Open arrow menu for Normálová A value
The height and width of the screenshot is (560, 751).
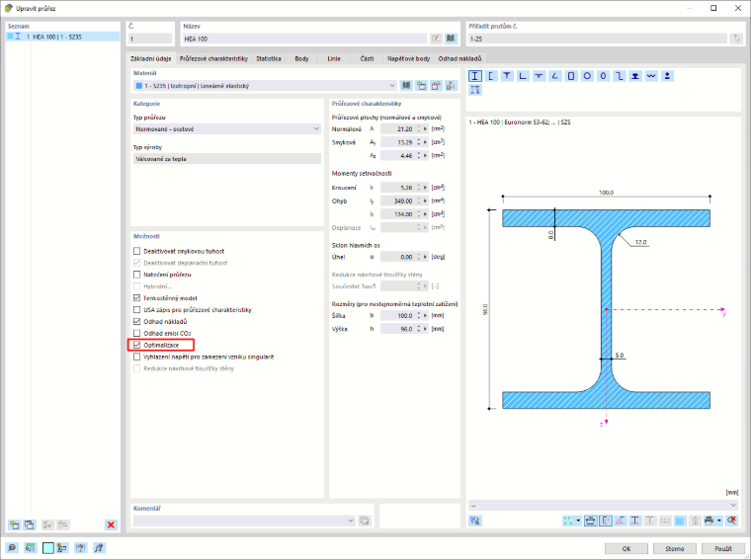pos(425,128)
